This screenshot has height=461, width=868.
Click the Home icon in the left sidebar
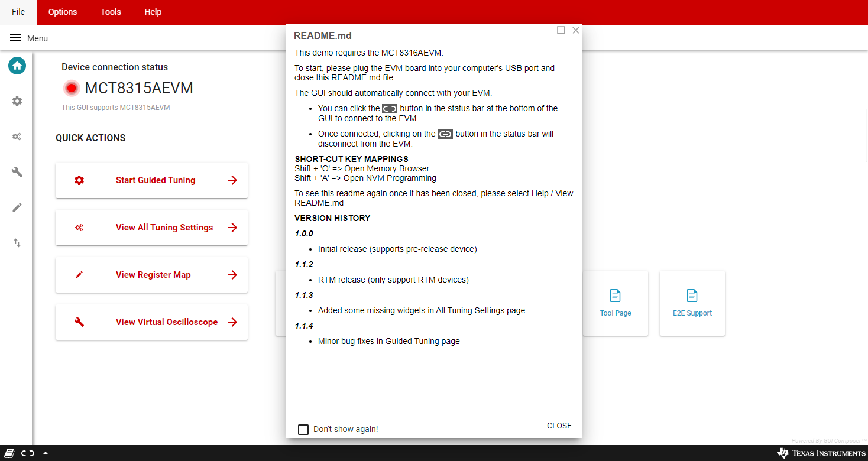[17, 66]
